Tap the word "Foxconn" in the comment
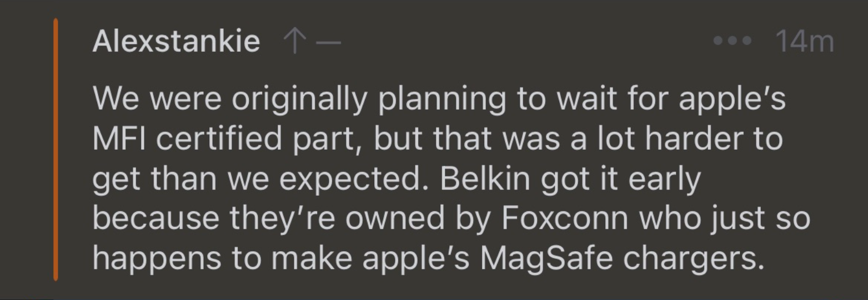The width and height of the screenshot is (868, 300). pyautogui.click(x=565, y=218)
